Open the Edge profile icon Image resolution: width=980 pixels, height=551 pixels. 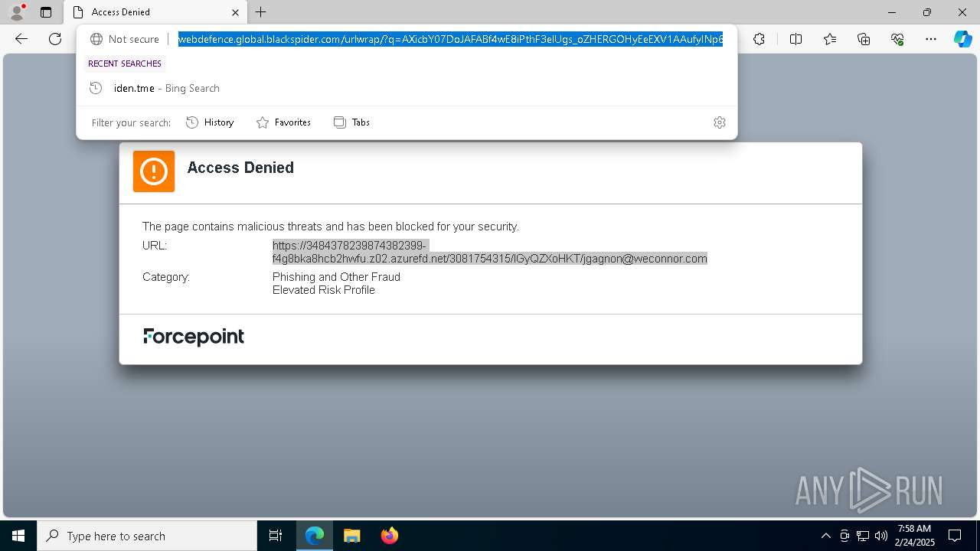[x=16, y=12]
